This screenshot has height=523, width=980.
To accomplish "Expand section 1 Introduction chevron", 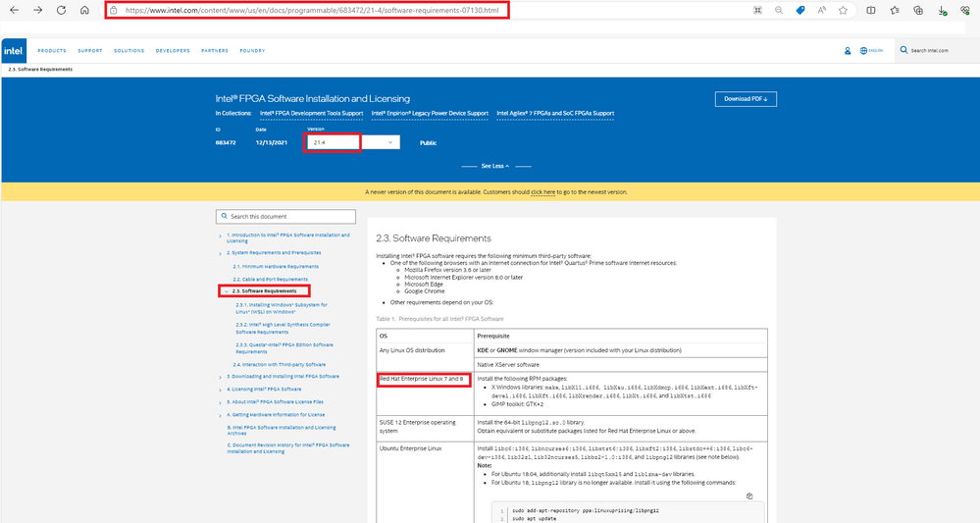I will point(220,236).
